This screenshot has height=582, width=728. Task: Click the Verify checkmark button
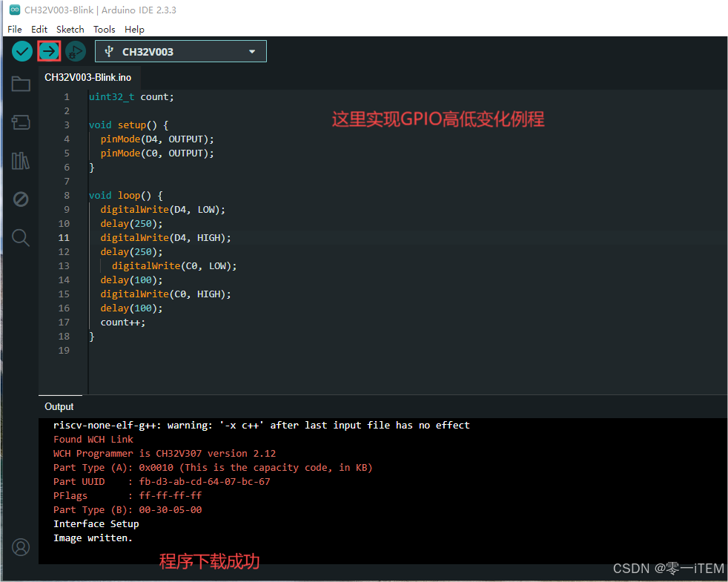[x=21, y=51]
